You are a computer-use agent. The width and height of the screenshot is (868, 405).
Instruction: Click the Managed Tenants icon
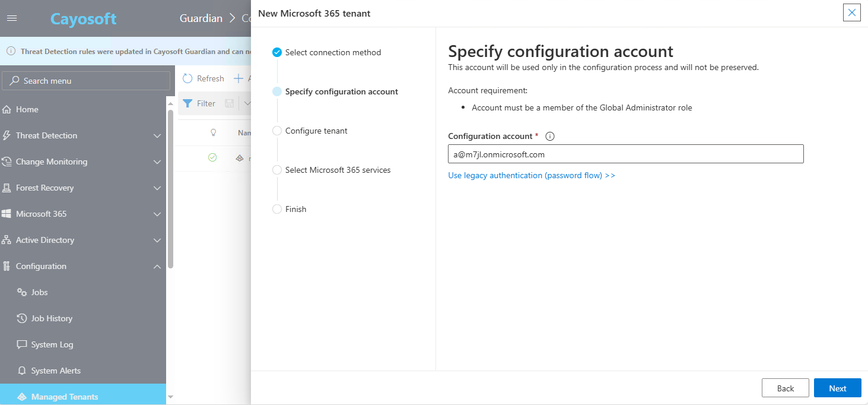pos(22,397)
